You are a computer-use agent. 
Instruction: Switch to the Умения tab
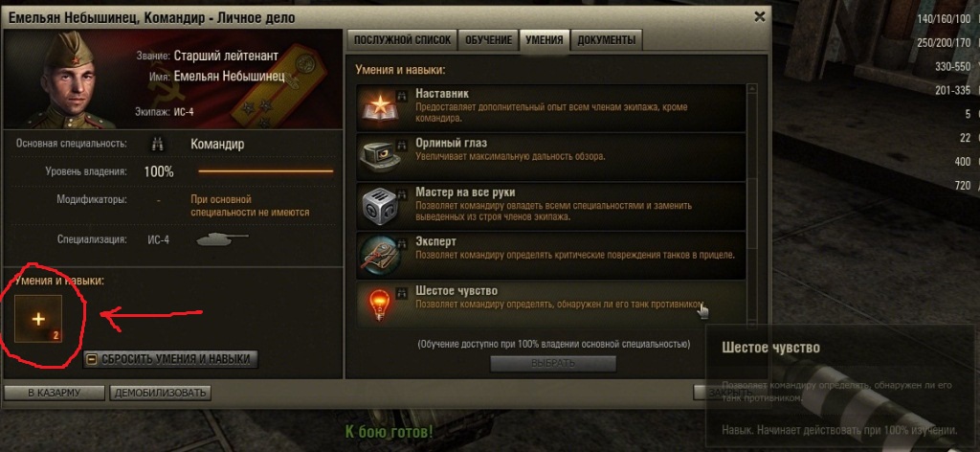545,40
